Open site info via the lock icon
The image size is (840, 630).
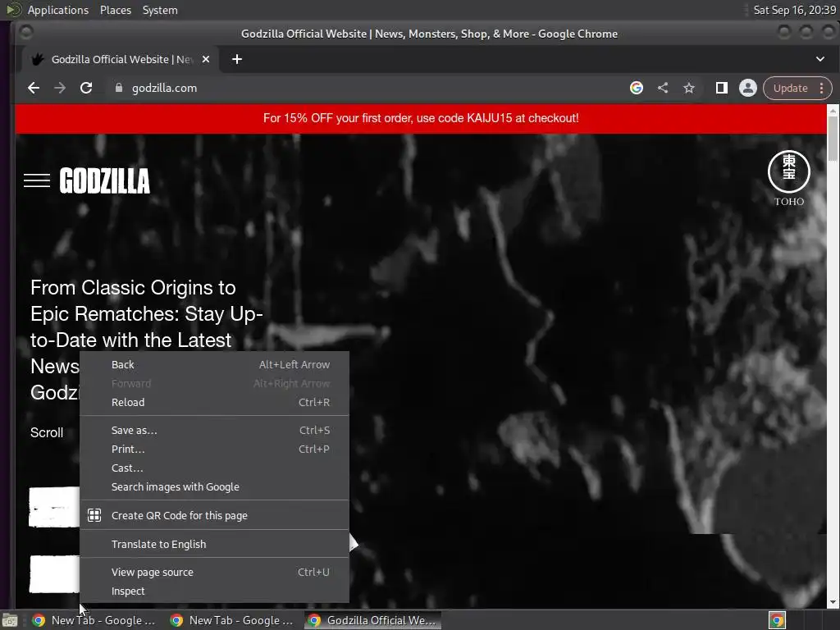119,88
